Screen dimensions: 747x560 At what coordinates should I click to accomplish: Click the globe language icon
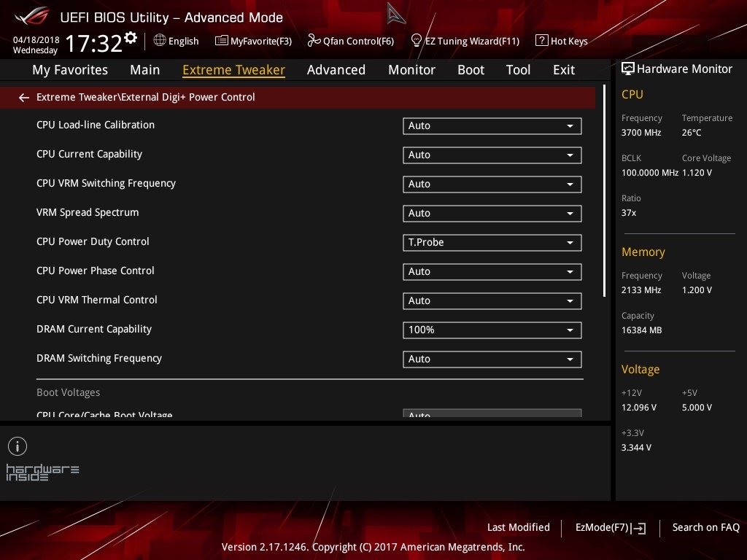160,41
